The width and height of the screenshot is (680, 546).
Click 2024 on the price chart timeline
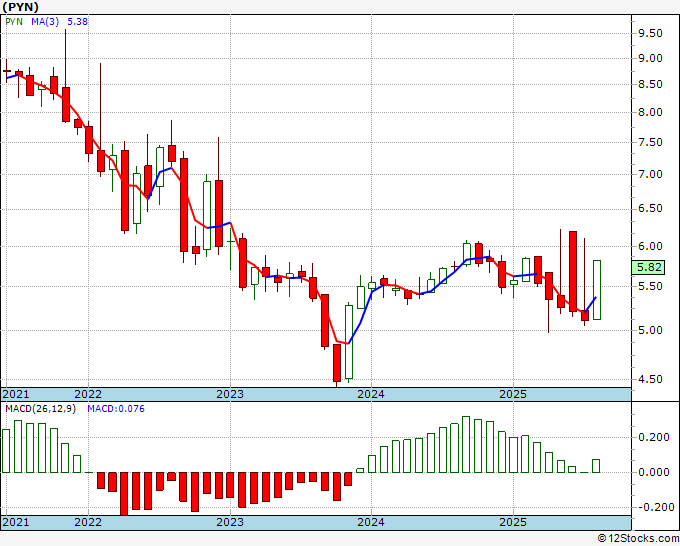tap(371, 394)
